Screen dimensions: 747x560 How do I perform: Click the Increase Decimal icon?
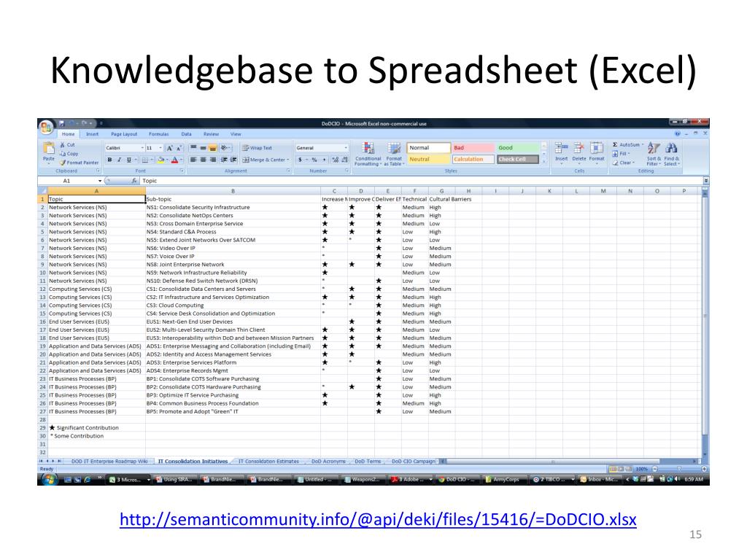(335, 160)
